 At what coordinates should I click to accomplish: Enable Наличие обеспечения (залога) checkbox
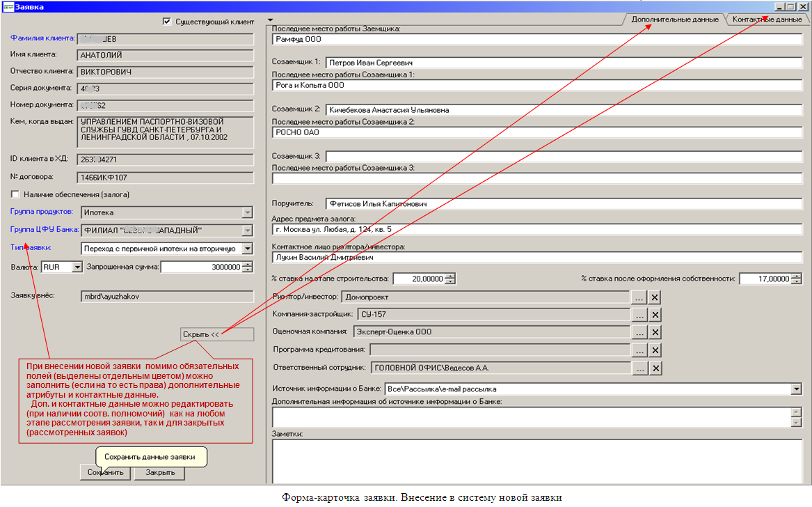15,194
